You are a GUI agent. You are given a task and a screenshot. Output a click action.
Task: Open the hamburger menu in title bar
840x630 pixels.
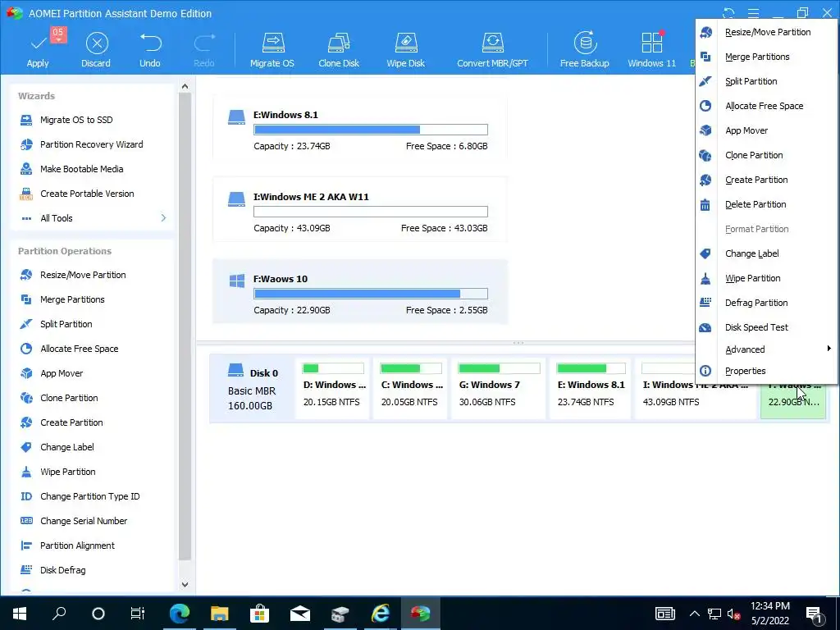click(x=753, y=13)
